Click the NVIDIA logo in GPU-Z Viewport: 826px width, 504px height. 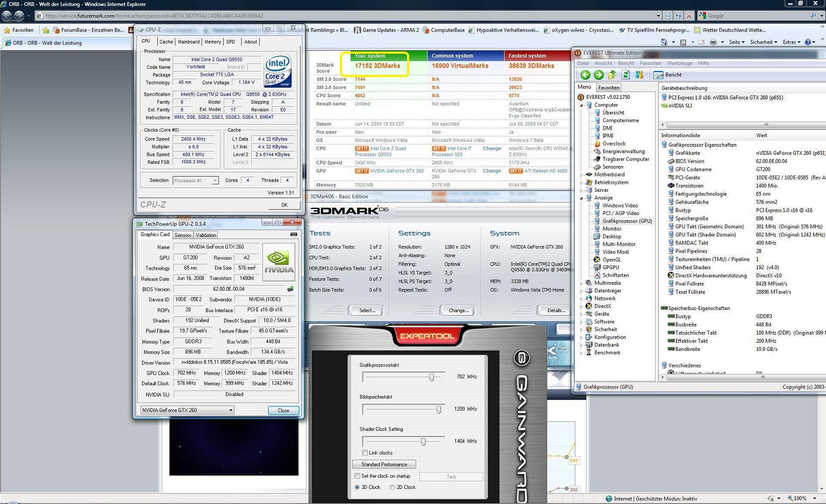(279, 262)
